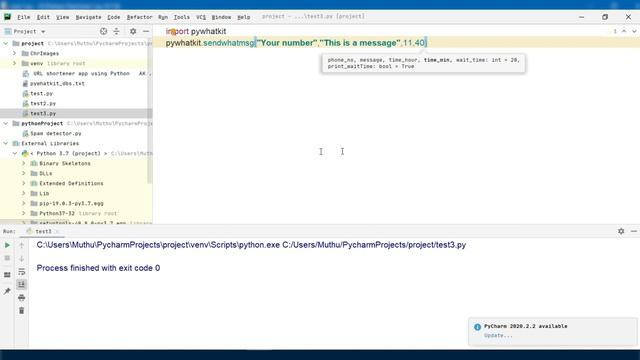Screen dimensions: 640x360
Task: Click the print output icon
Action: point(22,298)
